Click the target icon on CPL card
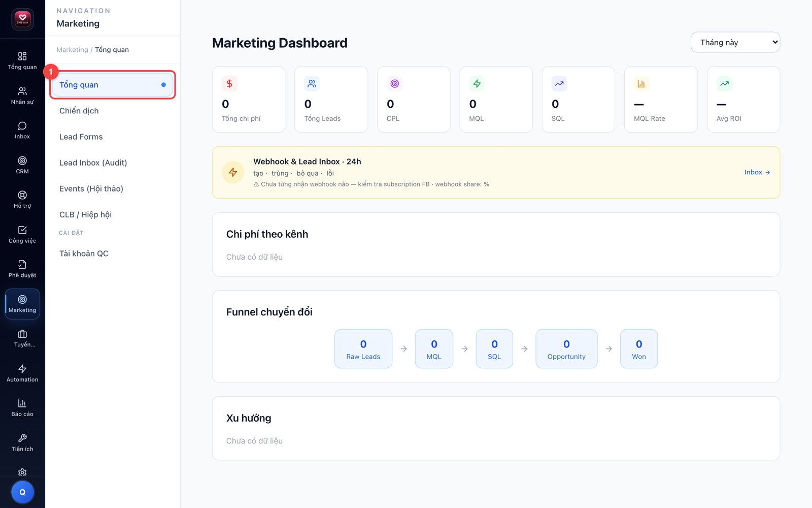Screen dimensions: 812x508 pos(394,84)
